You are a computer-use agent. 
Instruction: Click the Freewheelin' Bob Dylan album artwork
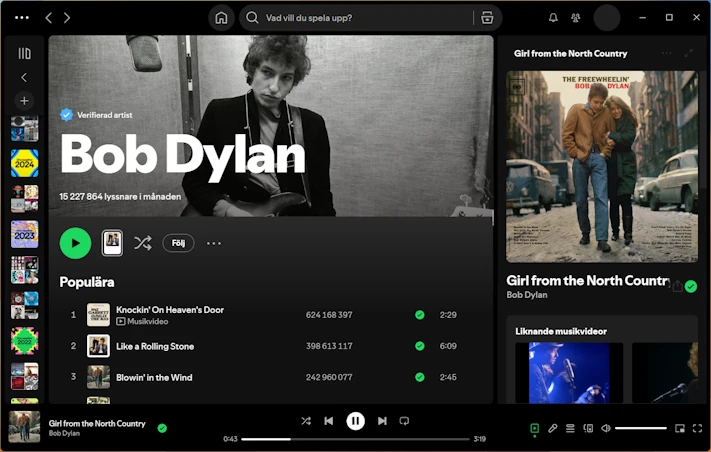pyautogui.click(x=602, y=166)
